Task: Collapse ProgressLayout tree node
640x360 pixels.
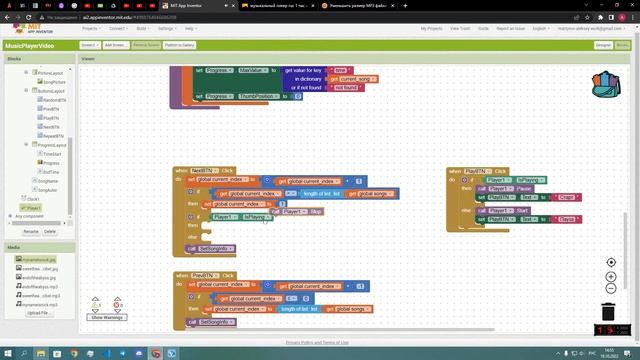Action: pyautogui.click(x=26, y=144)
